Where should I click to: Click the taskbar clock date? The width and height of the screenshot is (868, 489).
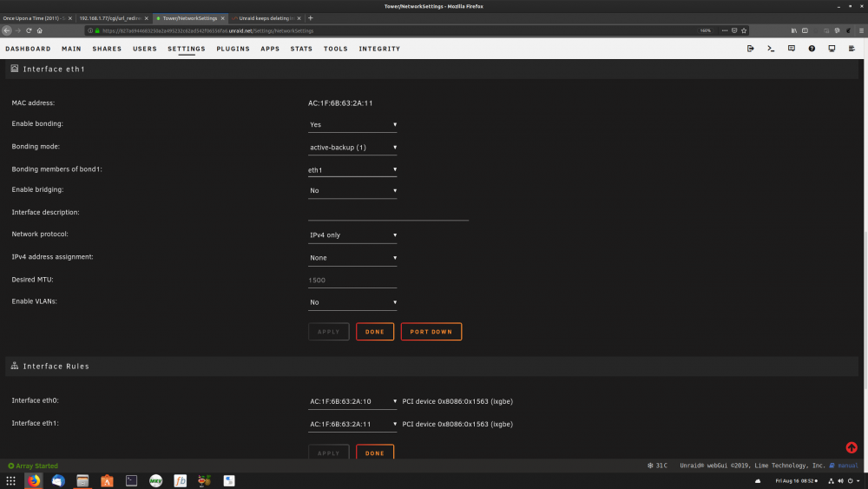tap(795, 480)
